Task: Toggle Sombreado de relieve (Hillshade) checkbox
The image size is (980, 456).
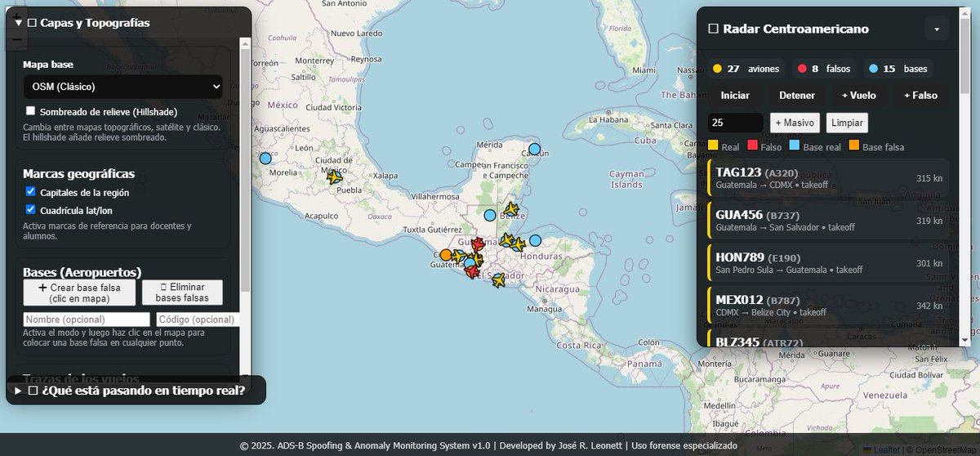Action: click(31, 111)
